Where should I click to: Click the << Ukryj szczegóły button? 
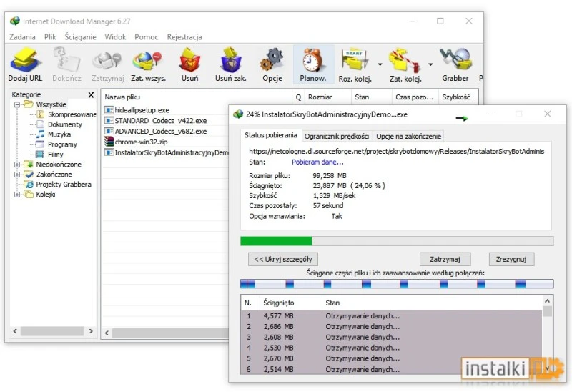coord(282,259)
